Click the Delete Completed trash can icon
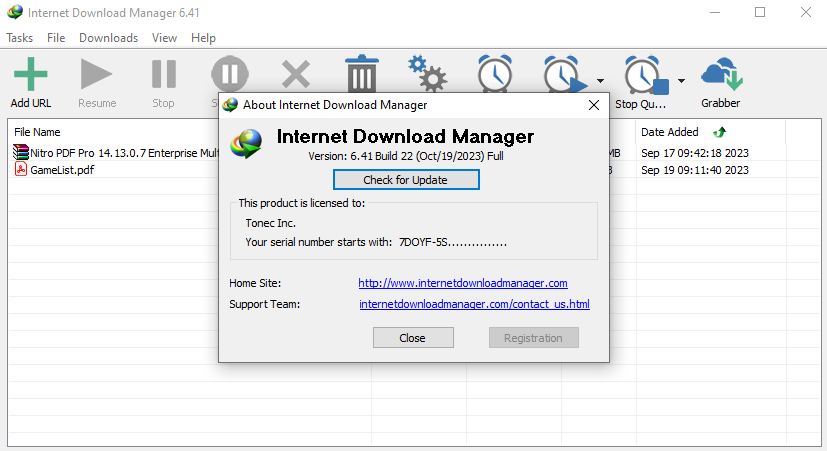 (362, 73)
